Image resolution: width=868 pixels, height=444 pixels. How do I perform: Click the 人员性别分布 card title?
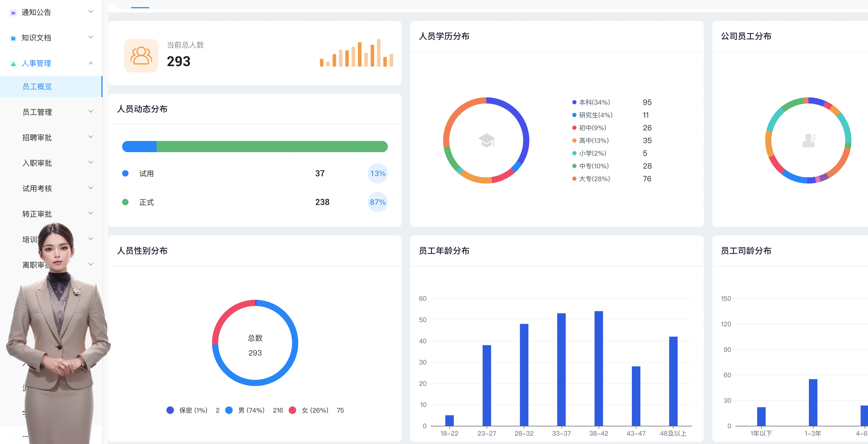click(142, 251)
